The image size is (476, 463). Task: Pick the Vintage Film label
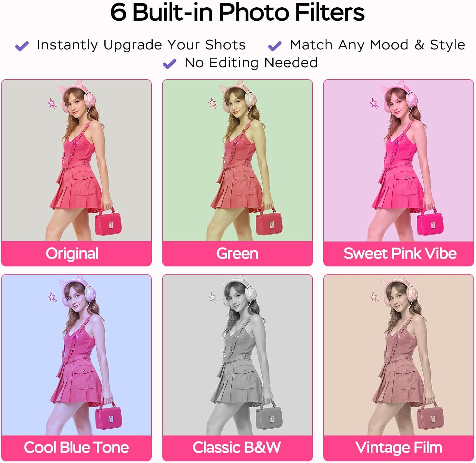pyautogui.click(x=399, y=448)
